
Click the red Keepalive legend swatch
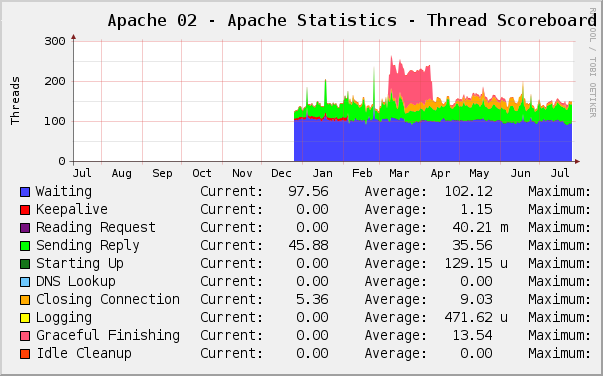[25, 210]
